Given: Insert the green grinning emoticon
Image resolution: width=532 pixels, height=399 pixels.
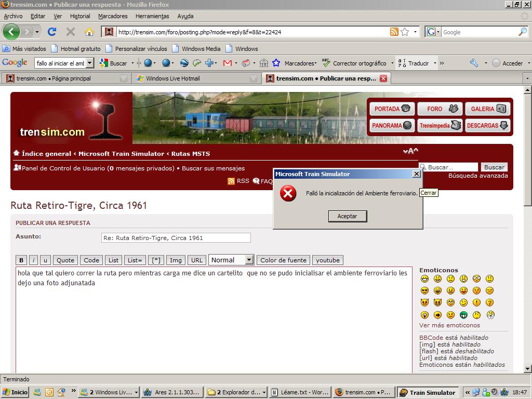Looking at the screenshot, I should (463, 315).
